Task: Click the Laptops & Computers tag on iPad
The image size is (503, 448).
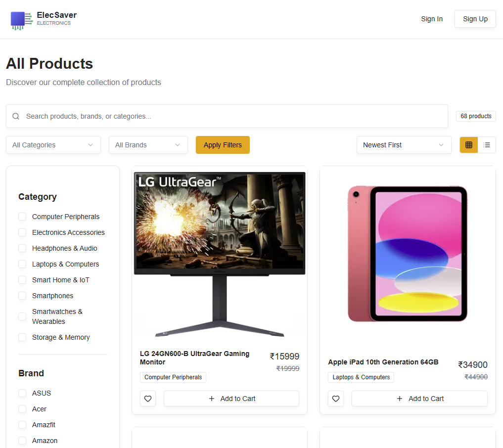Action: click(x=361, y=377)
